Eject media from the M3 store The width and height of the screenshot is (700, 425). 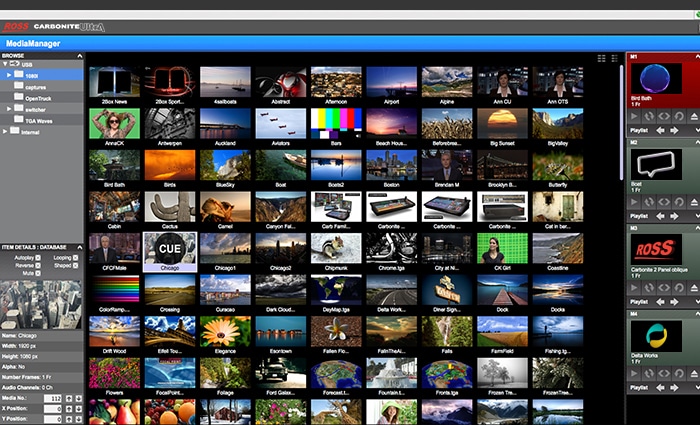point(694,288)
